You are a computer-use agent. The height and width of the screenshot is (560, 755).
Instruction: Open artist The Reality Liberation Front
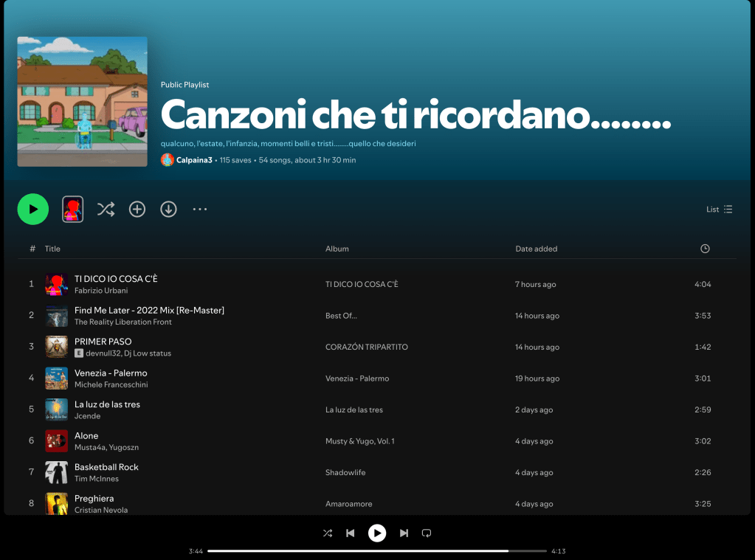[x=123, y=322]
